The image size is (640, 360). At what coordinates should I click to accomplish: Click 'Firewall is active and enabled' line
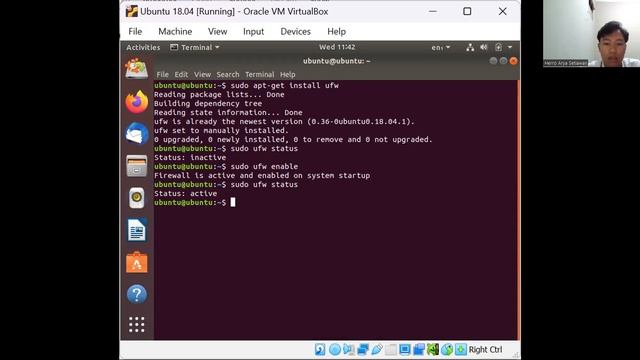pos(262,176)
